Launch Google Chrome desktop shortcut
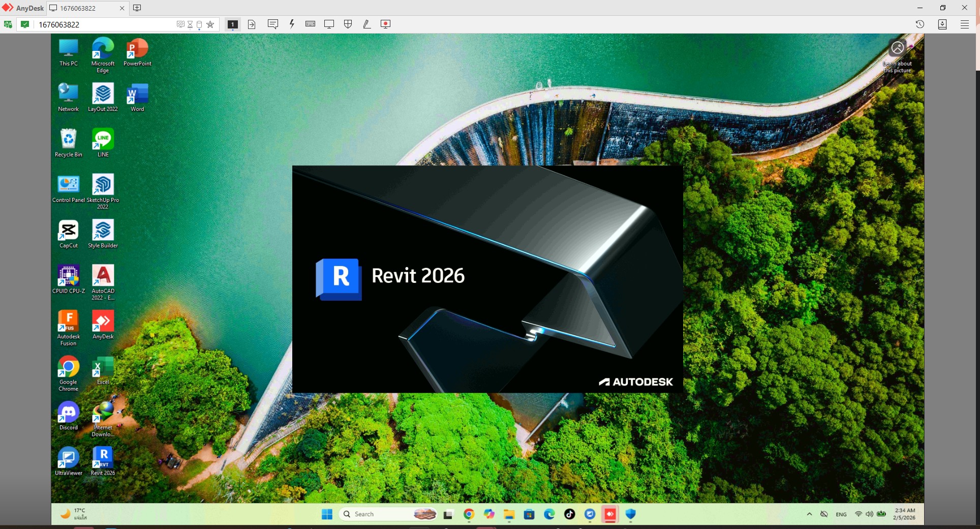980x529 pixels. click(69, 373)
